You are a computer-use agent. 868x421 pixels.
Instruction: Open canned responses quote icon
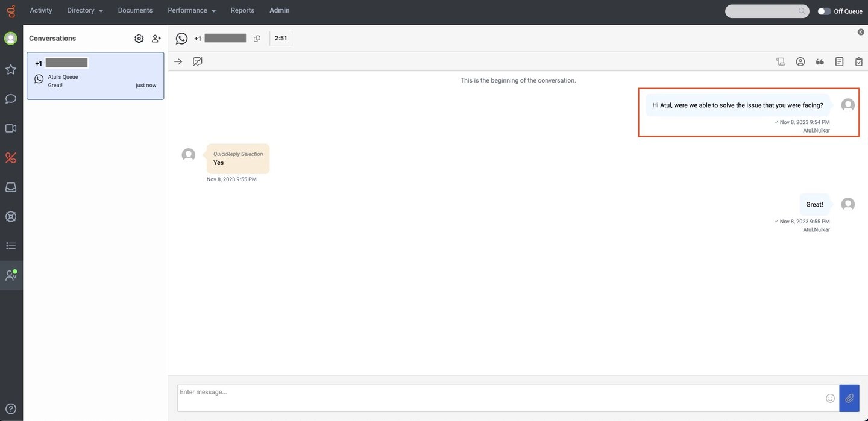[x=820, y=61]
